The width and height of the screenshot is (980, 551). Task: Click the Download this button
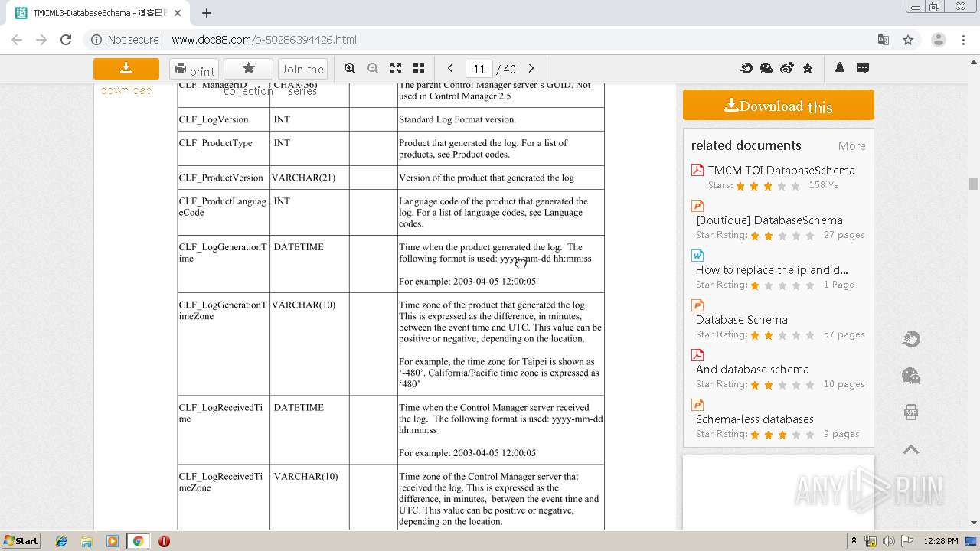pyautogui.click(x=778, y=106)
